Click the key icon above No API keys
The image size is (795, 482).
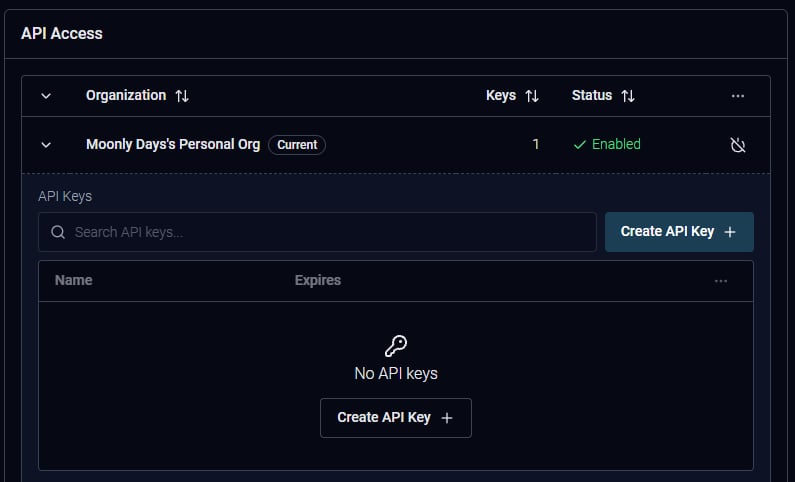pos(396,346)
